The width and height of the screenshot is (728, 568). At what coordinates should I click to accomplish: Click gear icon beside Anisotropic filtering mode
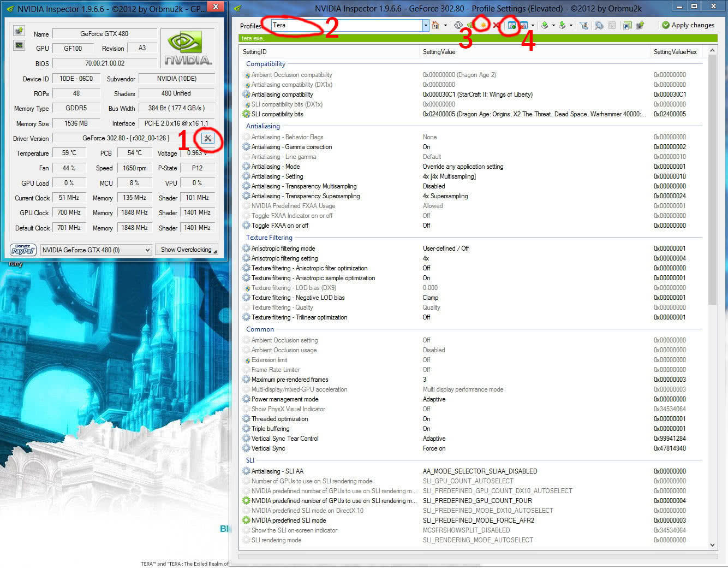coord(247,248)
